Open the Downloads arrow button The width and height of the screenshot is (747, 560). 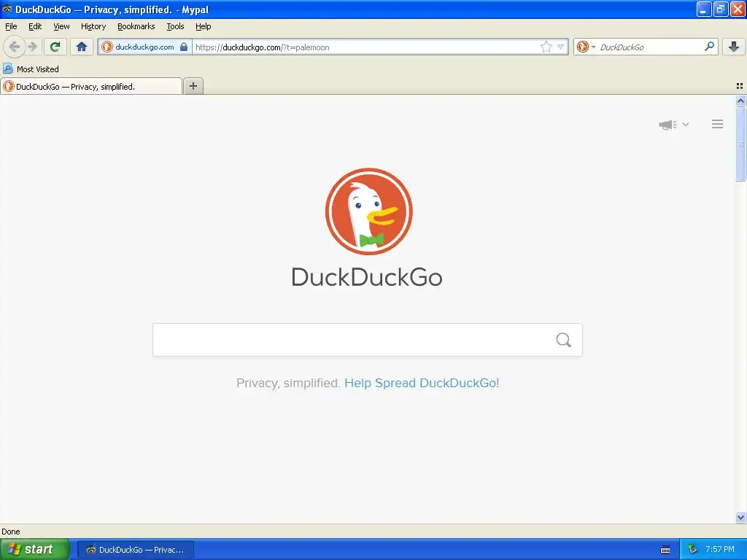coord(734,47)
